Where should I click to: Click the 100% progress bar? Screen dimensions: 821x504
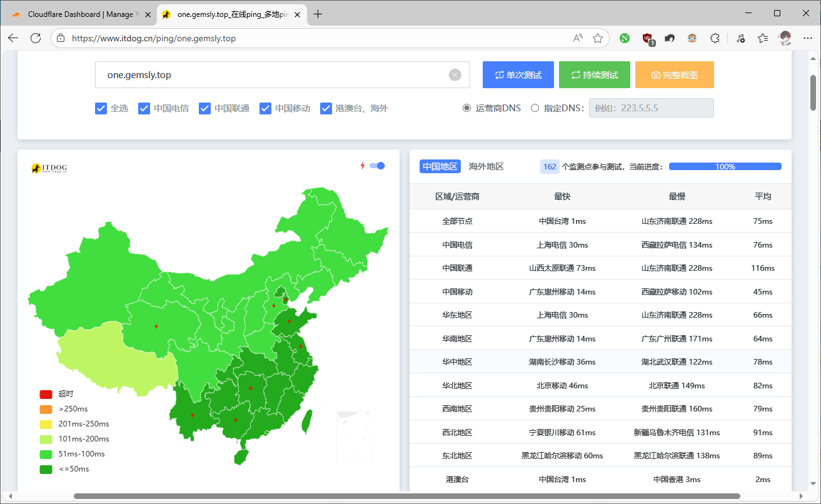[x=725, y=166]
